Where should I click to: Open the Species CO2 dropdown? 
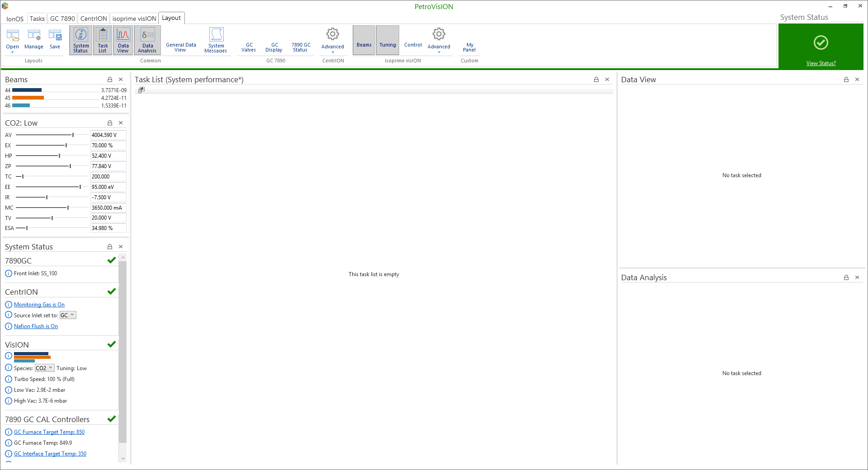pos(45,368)
